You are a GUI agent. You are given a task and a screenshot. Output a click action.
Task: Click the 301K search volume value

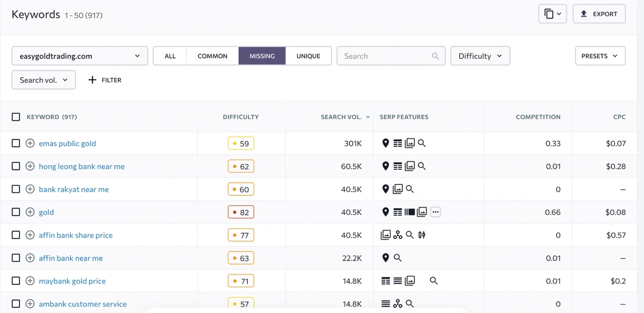[x=353, y=143]
